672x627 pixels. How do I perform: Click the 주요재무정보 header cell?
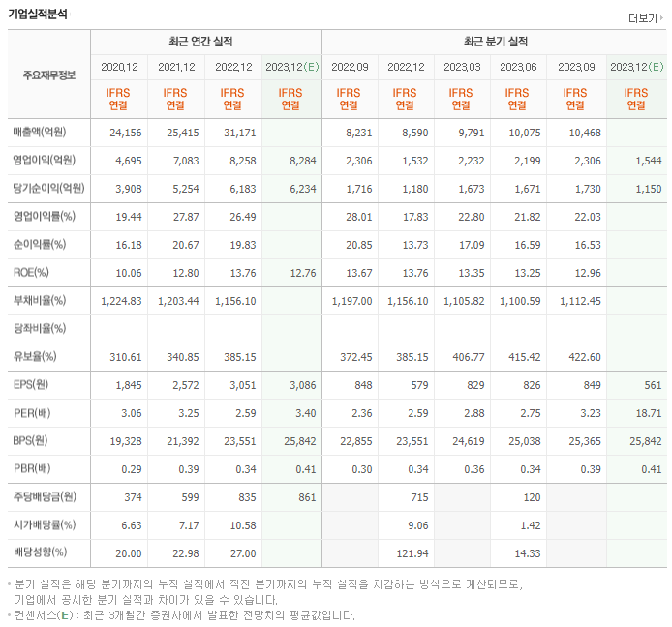[48, 75]
